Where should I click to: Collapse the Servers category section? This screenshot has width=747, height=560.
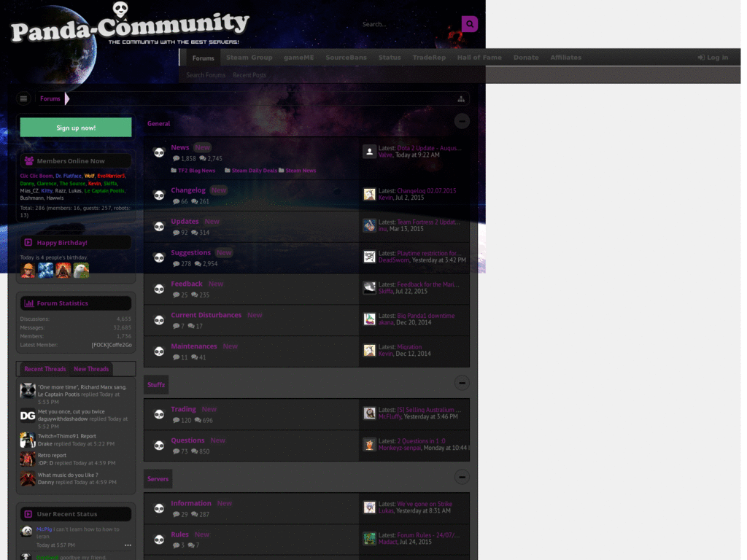(x=462, y=477)
